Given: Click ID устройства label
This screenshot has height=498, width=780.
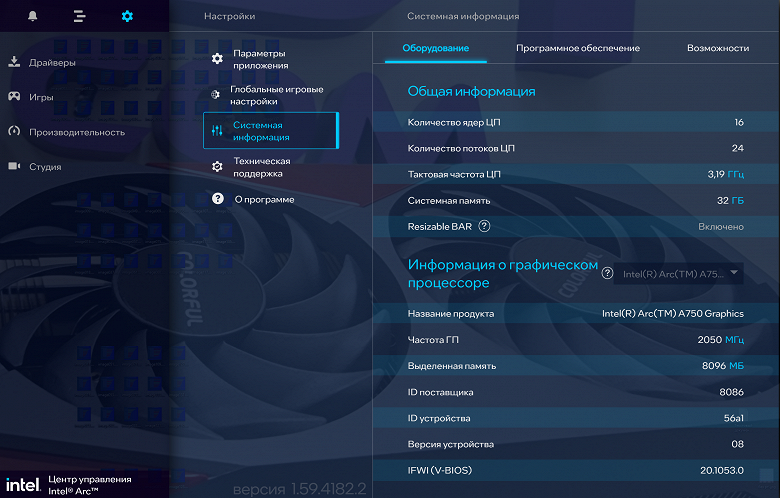Looking at the screenshot, I should click(439, 418).
